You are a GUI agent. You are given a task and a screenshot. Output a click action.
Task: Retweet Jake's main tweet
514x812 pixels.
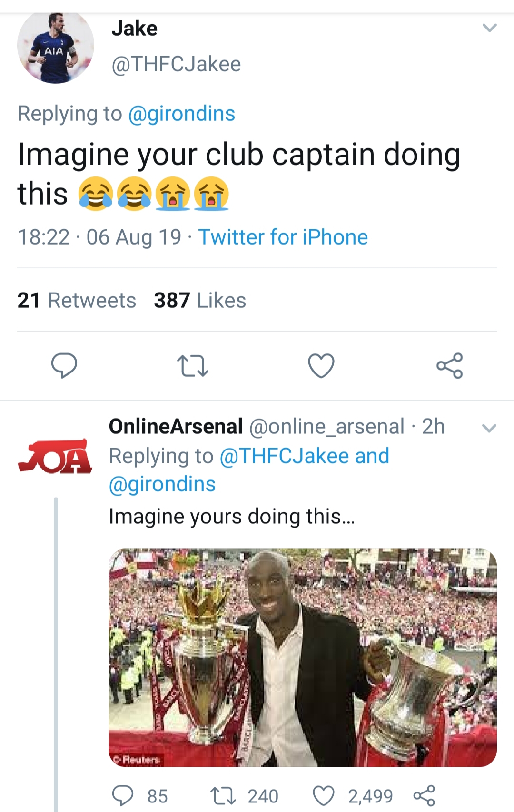192,365
